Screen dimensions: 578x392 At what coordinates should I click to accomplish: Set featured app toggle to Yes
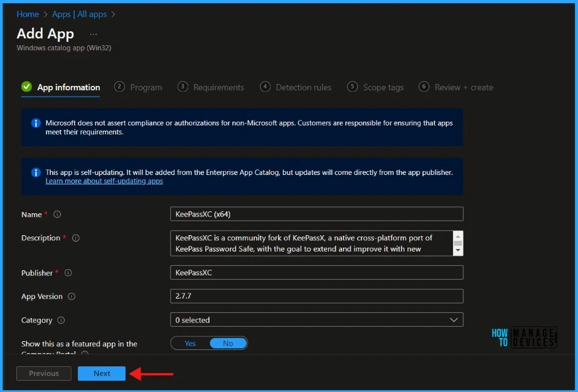coord(190,343)
